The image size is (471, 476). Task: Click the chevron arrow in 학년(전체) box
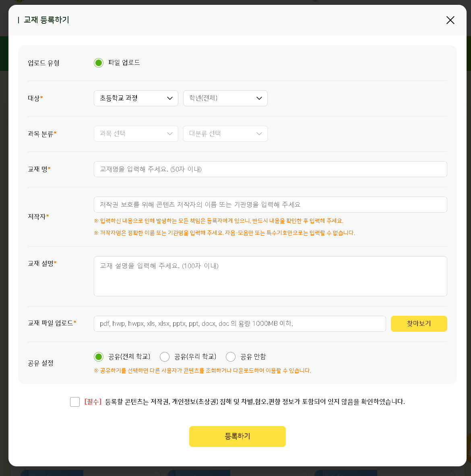tap(259, 98)
